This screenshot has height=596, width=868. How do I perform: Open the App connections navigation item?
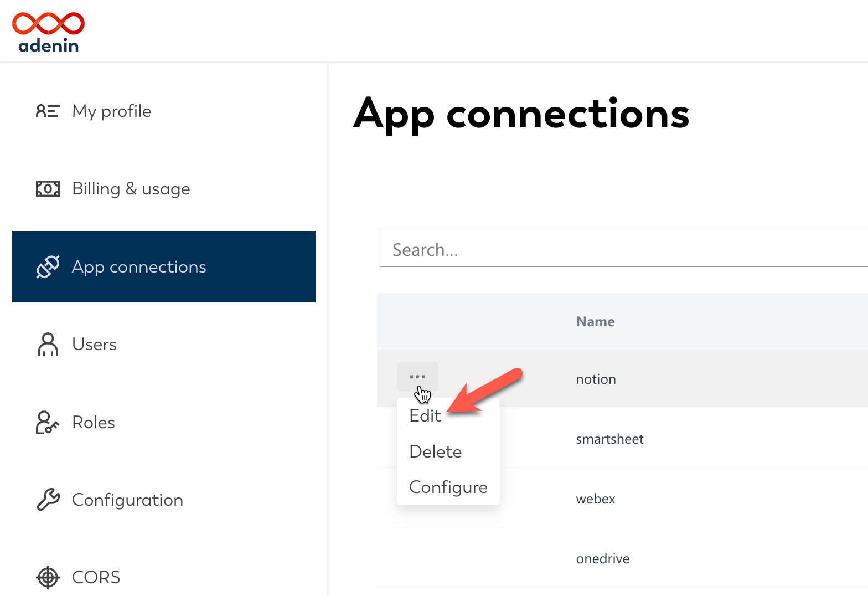[x=139, y=267]
